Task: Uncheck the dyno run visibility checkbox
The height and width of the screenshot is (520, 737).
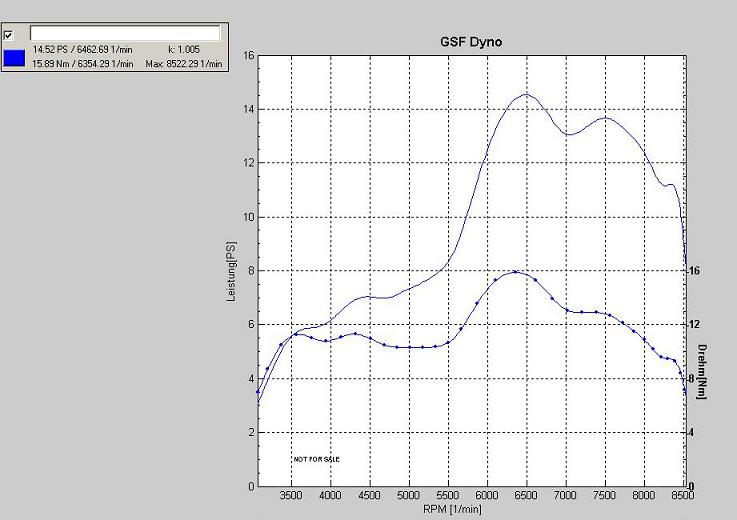Action: pos(9,34)
